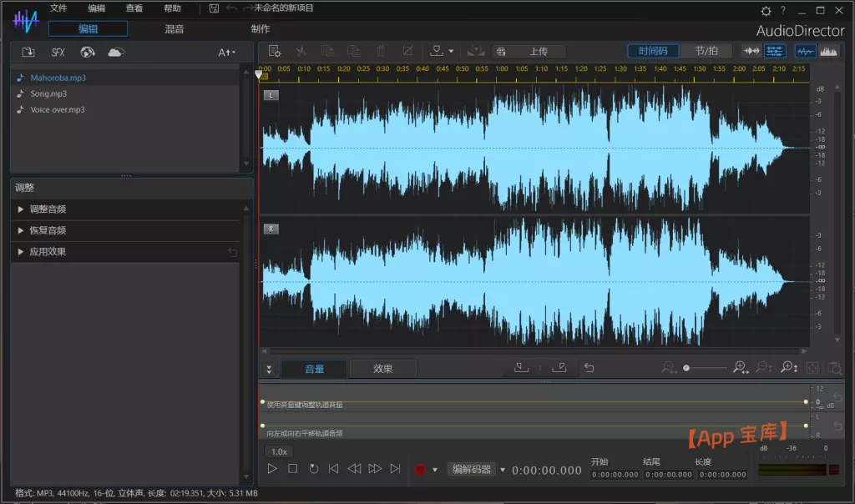
Task: Open the SFX sound effects download
Action: pos(58,53)
